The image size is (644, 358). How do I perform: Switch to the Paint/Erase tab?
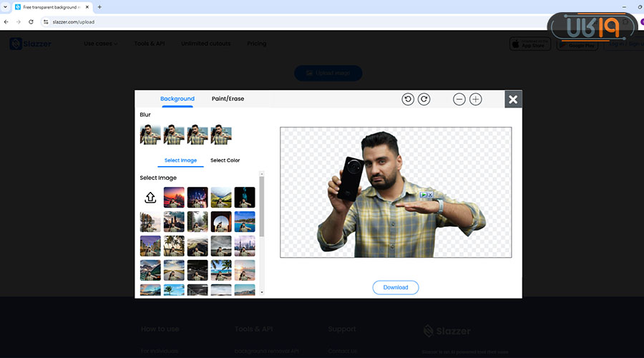tap(228, 99)
